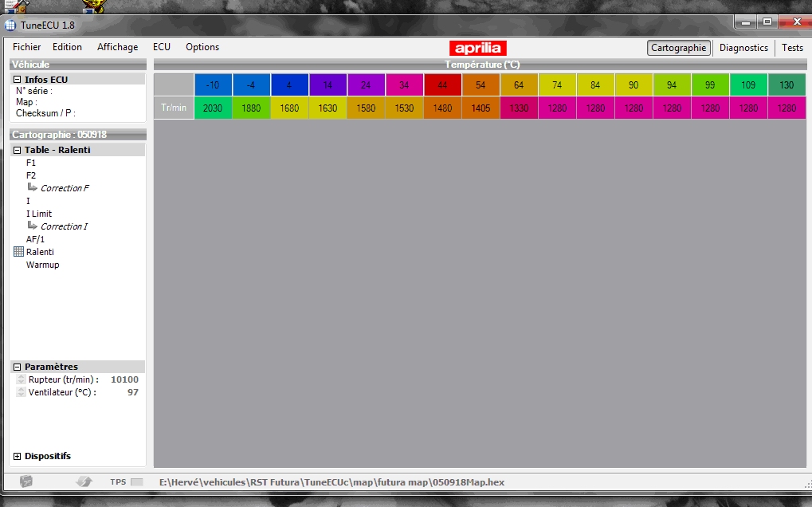Select the 2030 tr/min idle cell

pos(213,108)
